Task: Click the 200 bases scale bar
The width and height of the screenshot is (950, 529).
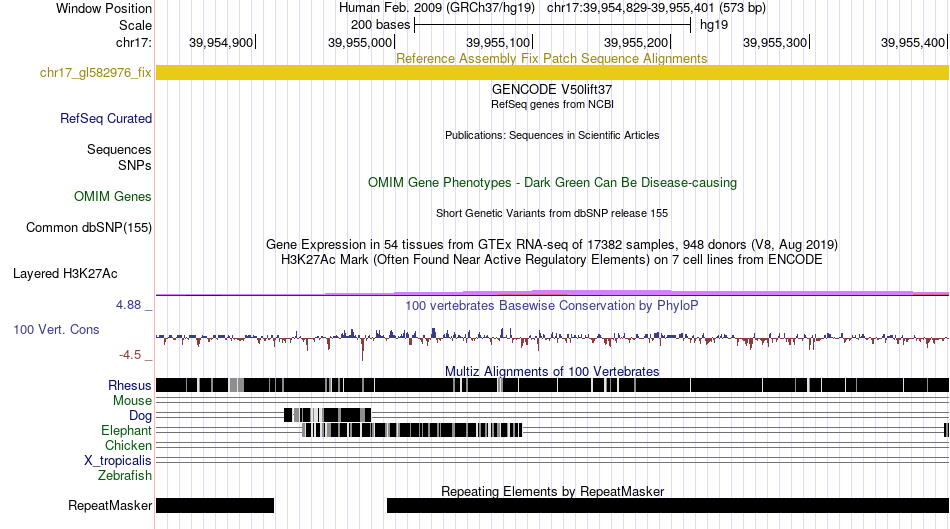Action: (552, 25)
